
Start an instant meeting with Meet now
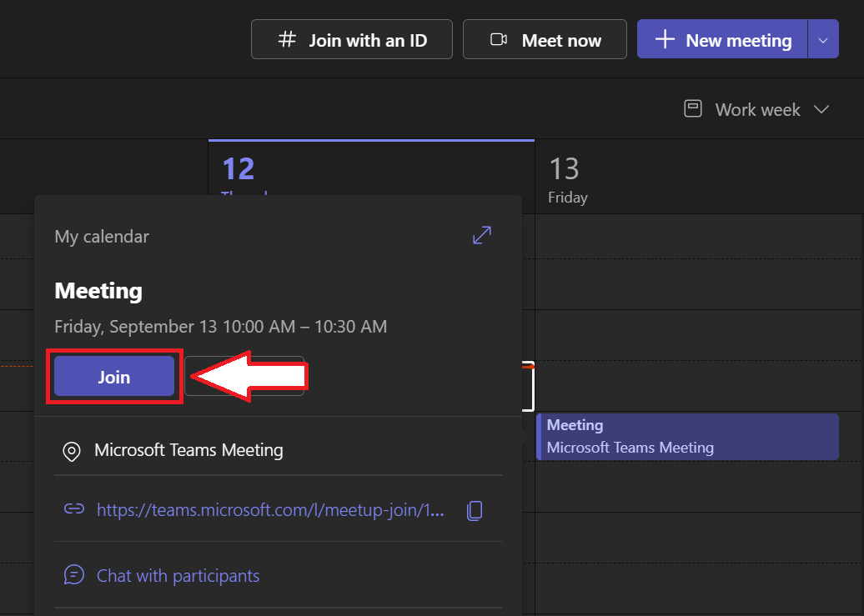(x=545, y=38)
